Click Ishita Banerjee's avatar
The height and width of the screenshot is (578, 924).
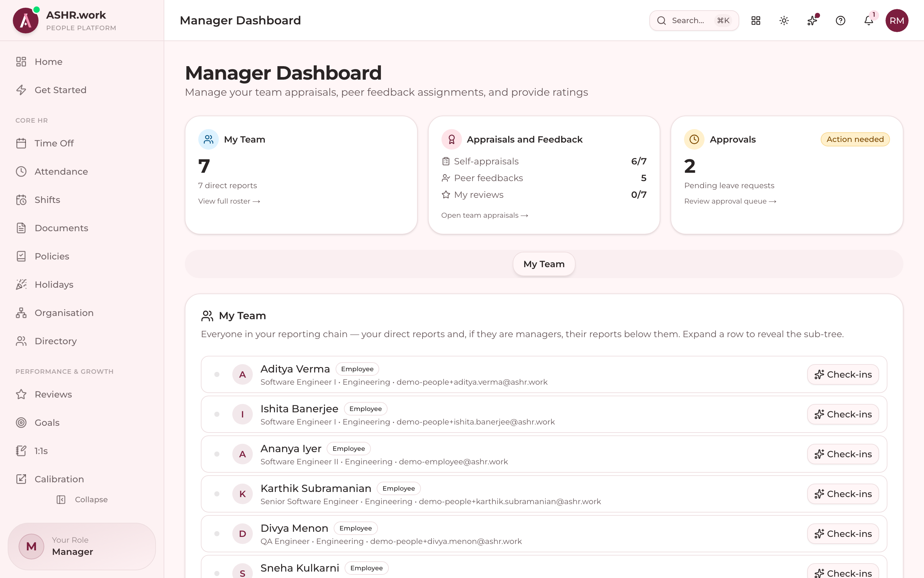(x=243, y=414)
